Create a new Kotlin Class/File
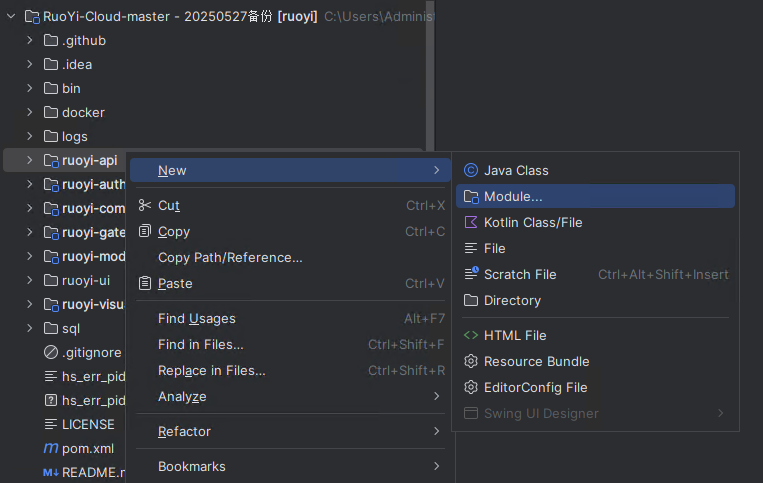The height and width of the screenshot is (483, 763). tap(595, 222)
